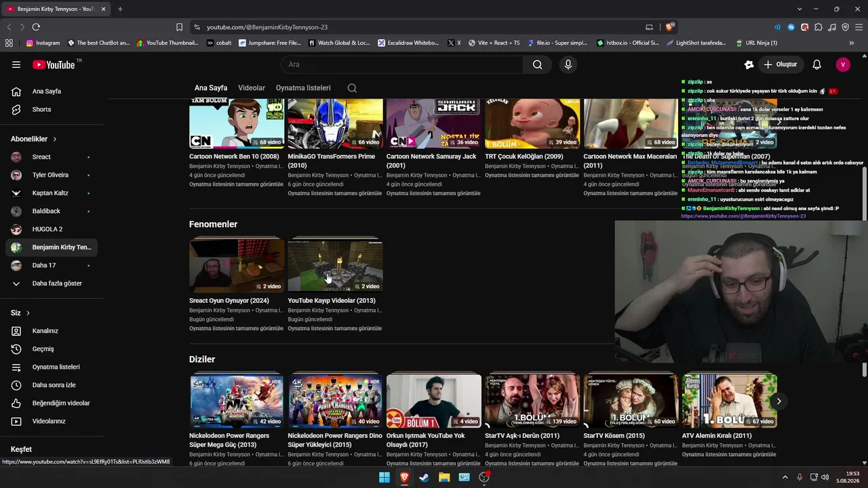Open Cartoon Network Ben 10 playlist thumbnail
This screenshot has height=488, width=868.
coord(237,123)
